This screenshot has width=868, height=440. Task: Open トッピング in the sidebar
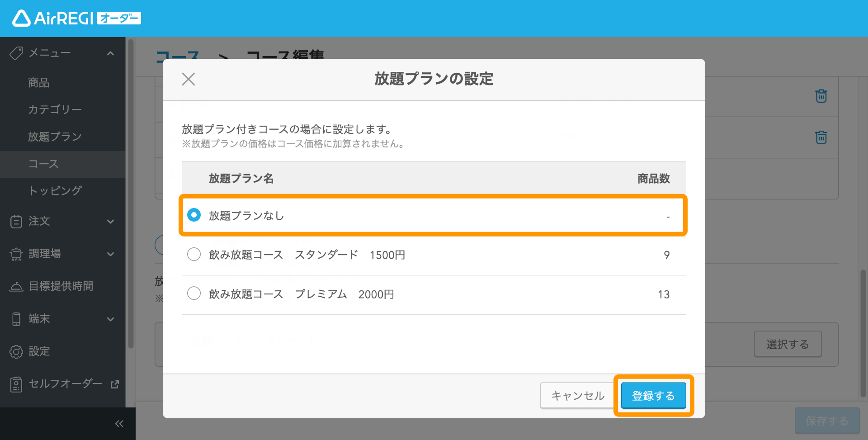(x=55, y=191)
